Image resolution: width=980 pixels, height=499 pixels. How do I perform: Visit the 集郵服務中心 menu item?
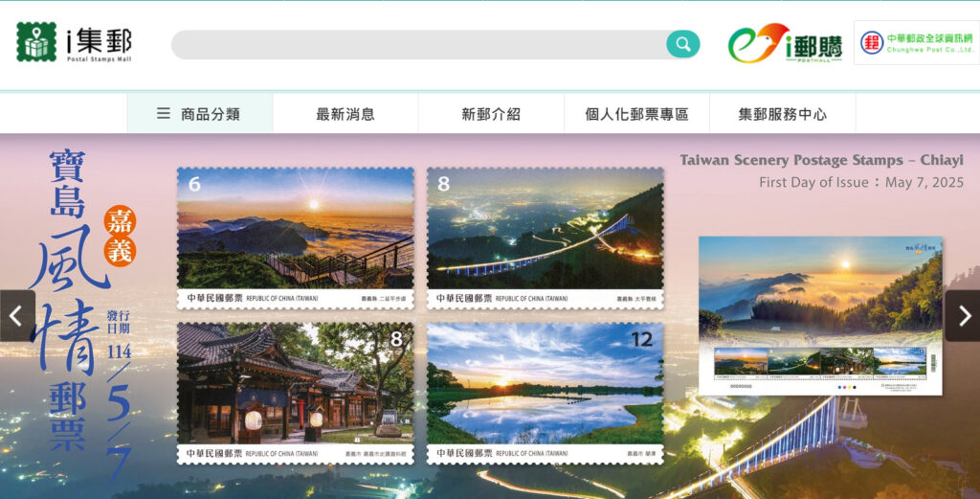(782, 114)
